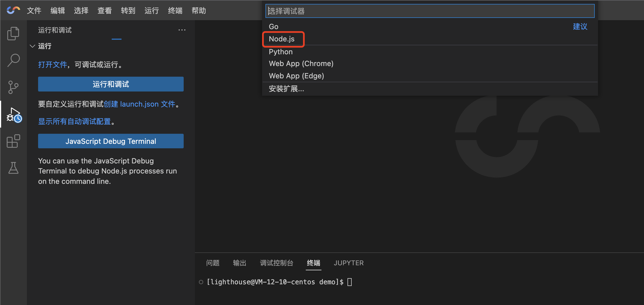Click the terminal prompt line
This screenshot has height=305, width=644.
(x=276, y=282)
